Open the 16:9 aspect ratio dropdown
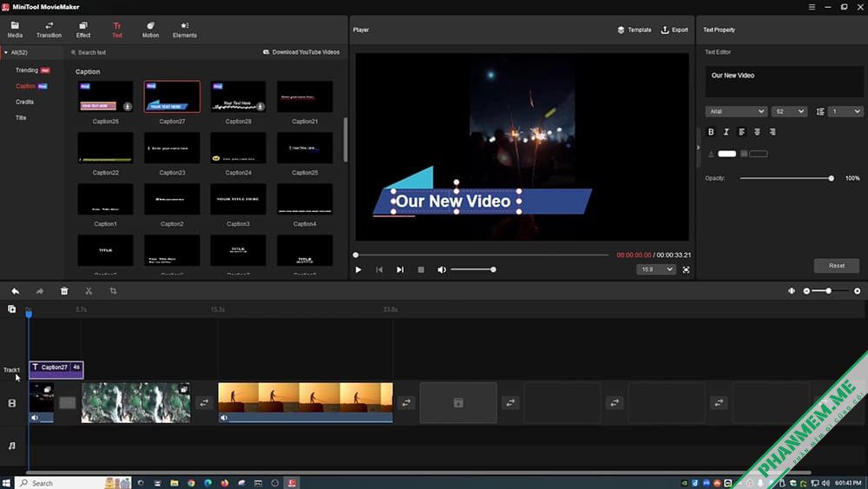The height and width of the screenshot is (489, 868). (x=656, y=270)
